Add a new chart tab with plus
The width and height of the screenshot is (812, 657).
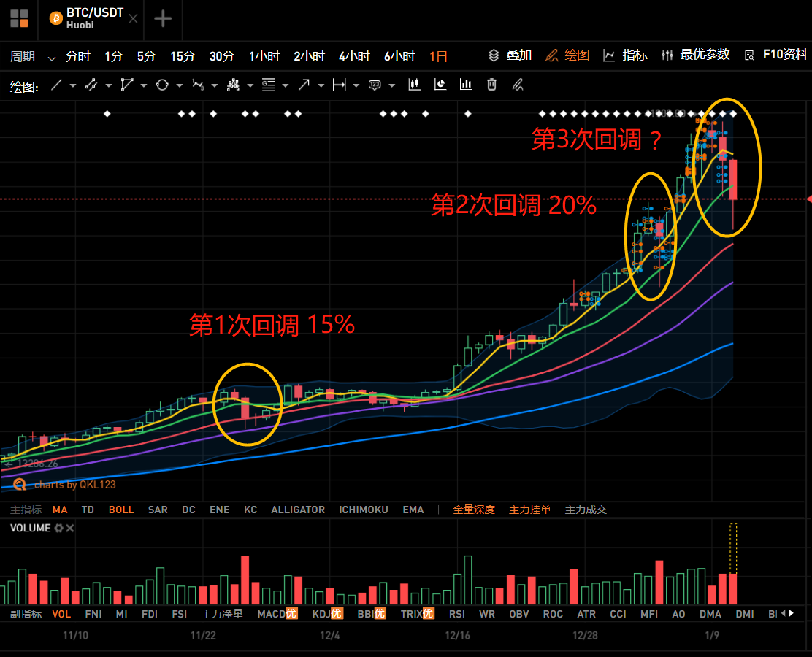[163, 19]
